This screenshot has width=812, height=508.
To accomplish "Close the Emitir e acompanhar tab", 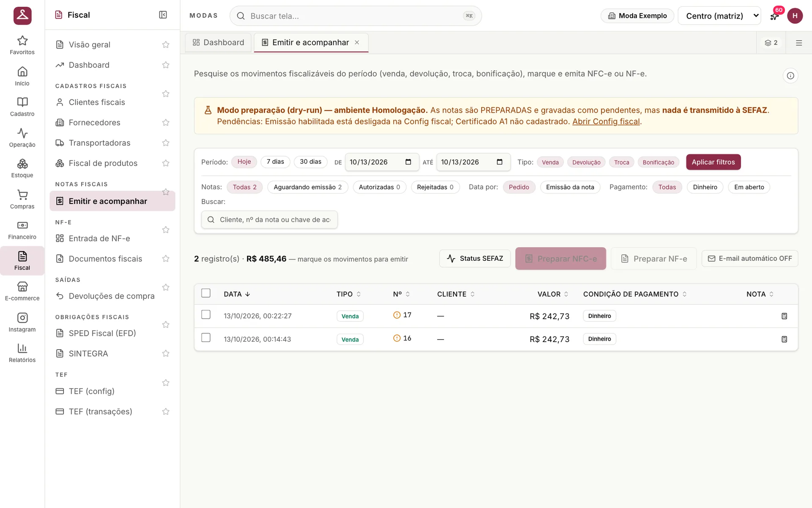I will tap(357, 42).
